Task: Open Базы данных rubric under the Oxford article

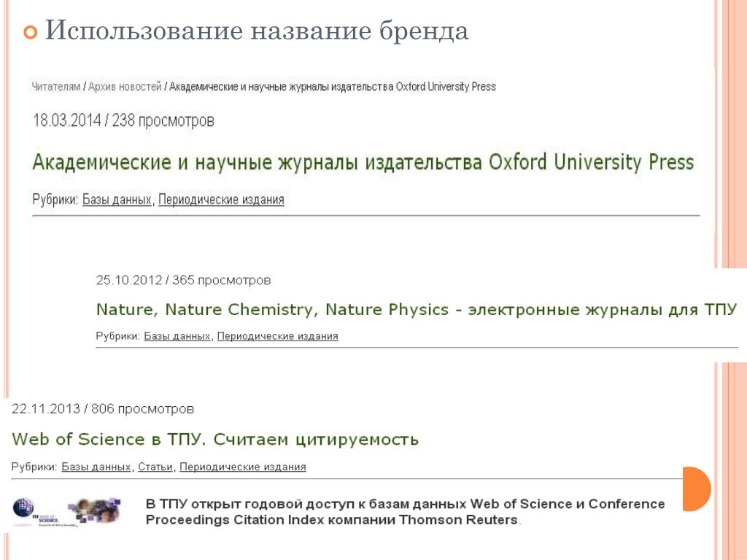Action: click(117, 200)
